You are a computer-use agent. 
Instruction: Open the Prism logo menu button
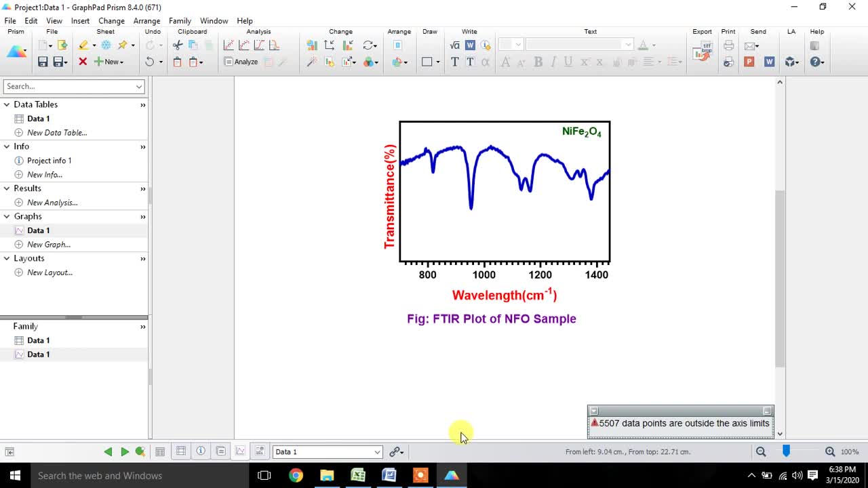click(16, 52)
